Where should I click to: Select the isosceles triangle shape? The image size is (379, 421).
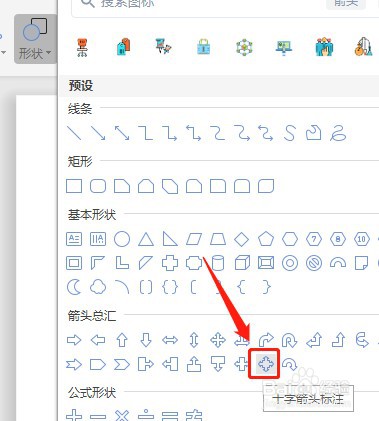[x=146, y=239]
